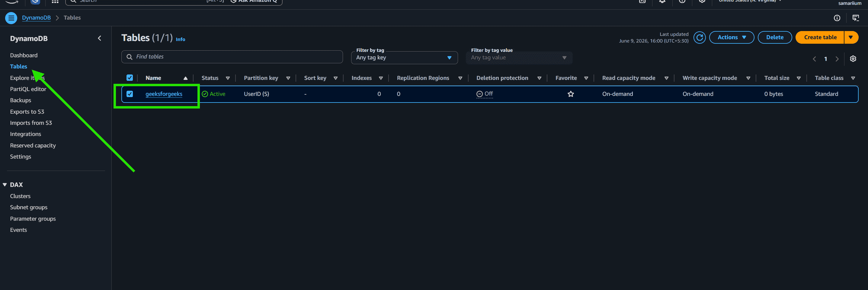Image resolution: width=868 pixels, height=290 pixels.
Task: Click the UserID (S) partition key cell
Action: point(256,94)
